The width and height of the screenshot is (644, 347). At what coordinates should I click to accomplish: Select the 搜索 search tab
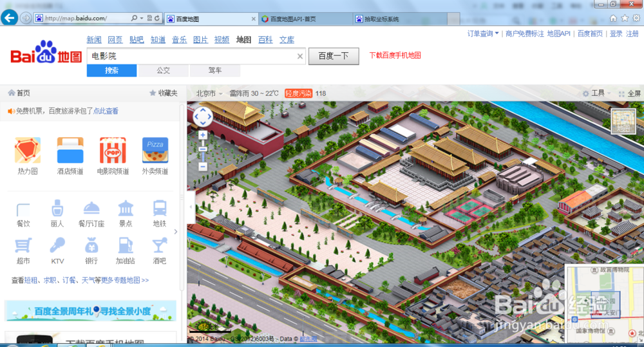[111, 70]
